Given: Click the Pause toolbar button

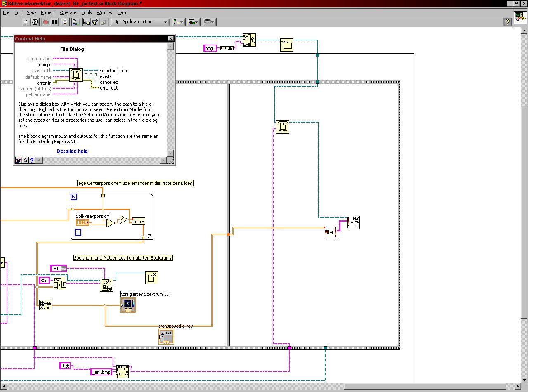Looking at the screenshot, I should 54,22.
